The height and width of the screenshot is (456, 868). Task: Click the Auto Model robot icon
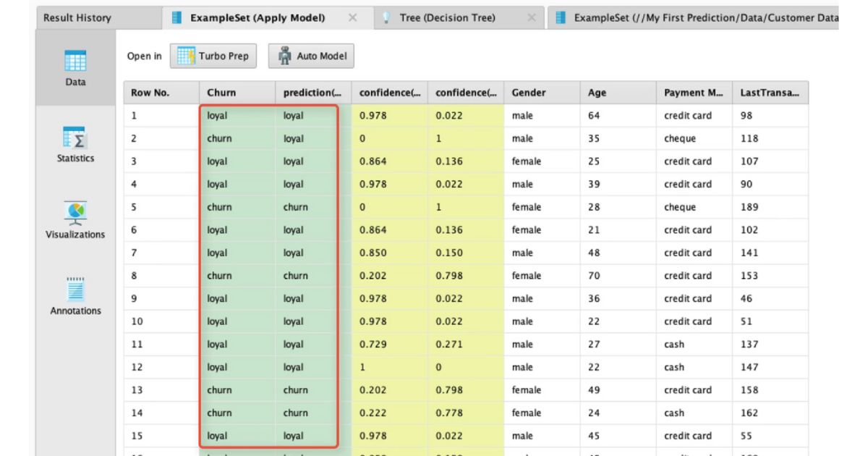285,54
